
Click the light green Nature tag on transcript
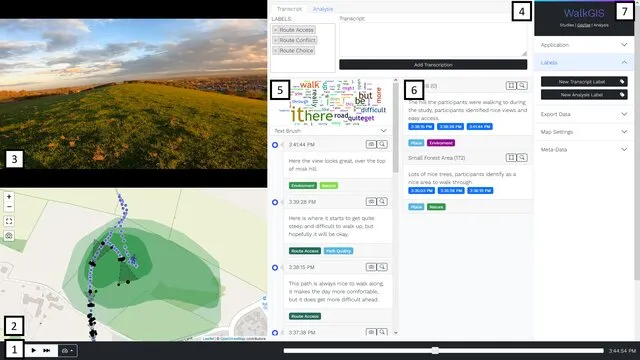click(329, 186)
